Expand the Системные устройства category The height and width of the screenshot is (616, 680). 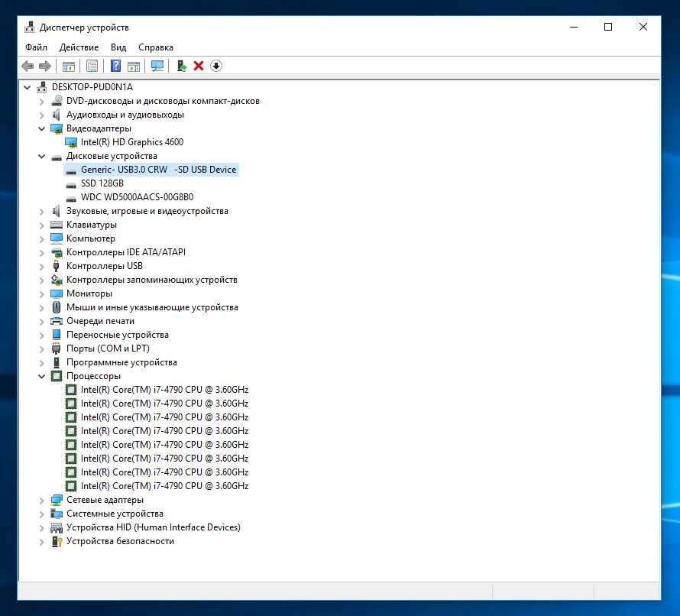click(x=41, y=514)
